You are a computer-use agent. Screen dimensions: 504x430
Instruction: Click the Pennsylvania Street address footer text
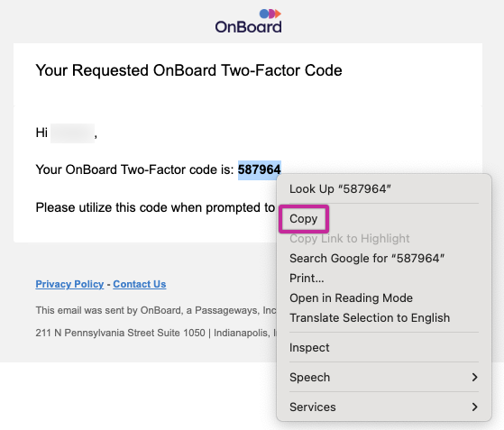coord(156,333)
